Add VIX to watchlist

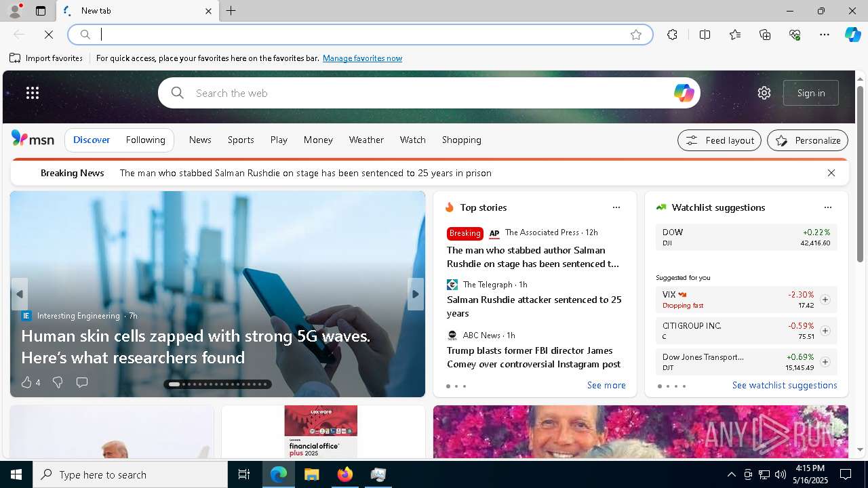click(x=825, y=300)
